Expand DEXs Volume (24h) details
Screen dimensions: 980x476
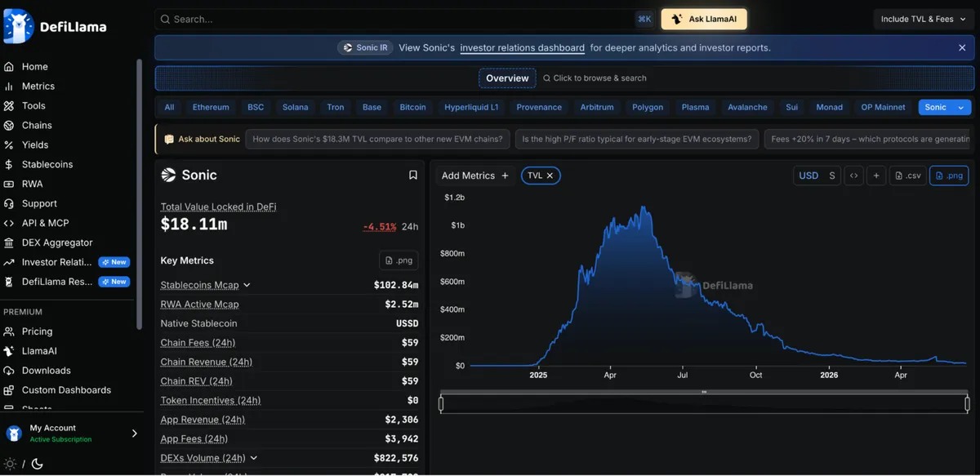253,458
